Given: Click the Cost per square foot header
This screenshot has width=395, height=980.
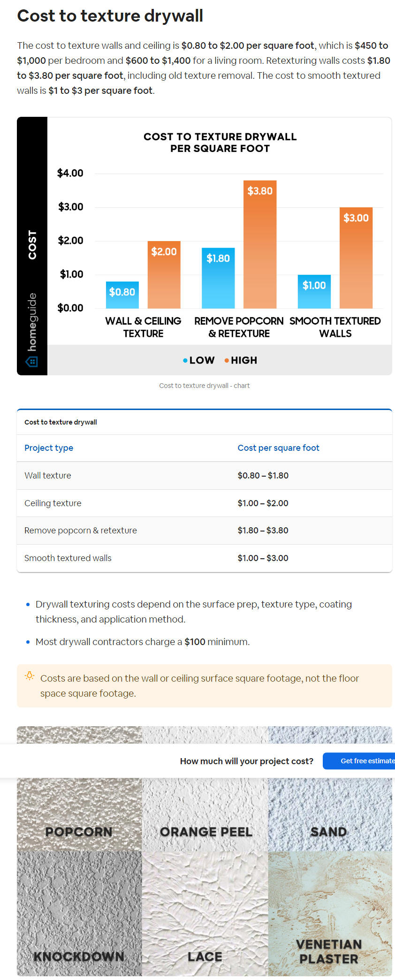Looking at the screenshot, I should point(278,448).
